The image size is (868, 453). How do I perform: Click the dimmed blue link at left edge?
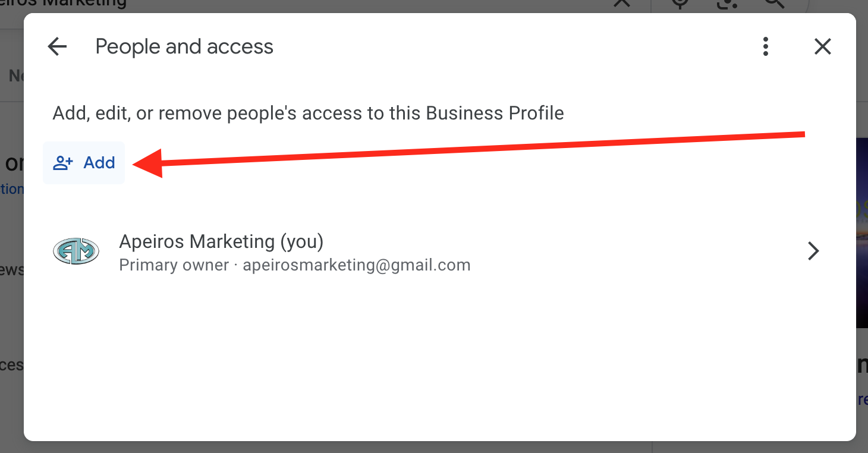(x=12, y=189)
